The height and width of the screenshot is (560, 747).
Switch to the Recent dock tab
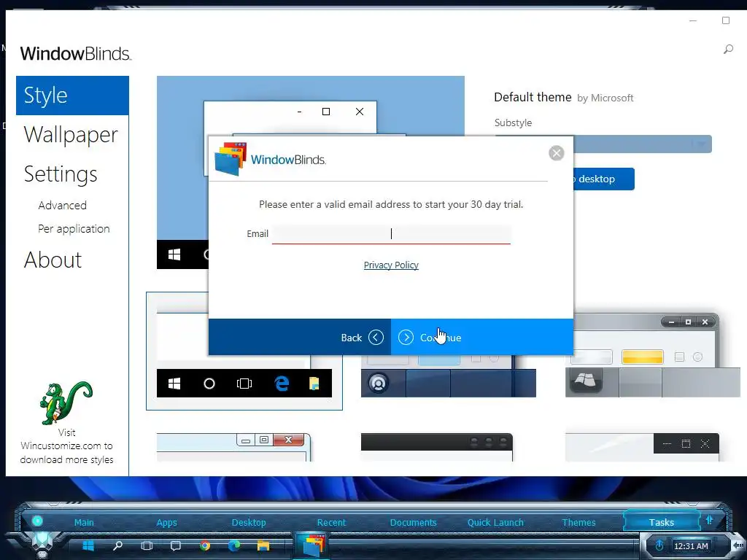(x=332, y=522)
